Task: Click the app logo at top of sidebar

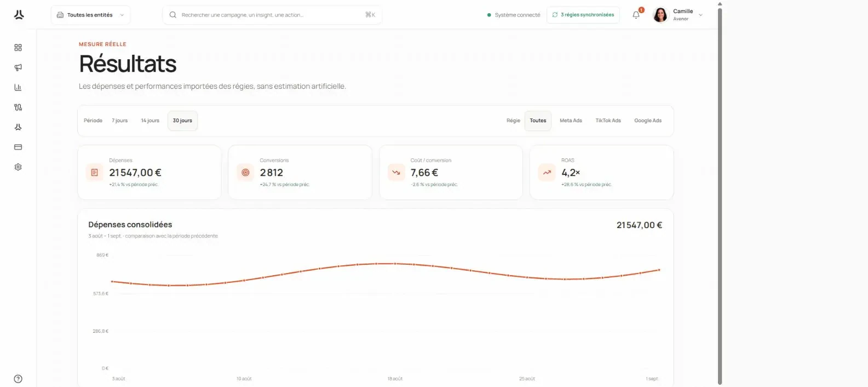Action: click(19, 15)
